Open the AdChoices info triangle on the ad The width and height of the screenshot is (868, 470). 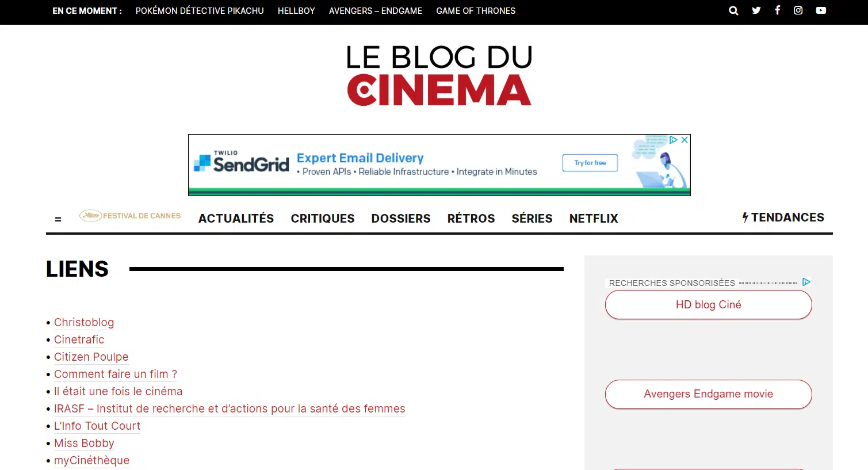pyautogui.click(x=674, y=140)
